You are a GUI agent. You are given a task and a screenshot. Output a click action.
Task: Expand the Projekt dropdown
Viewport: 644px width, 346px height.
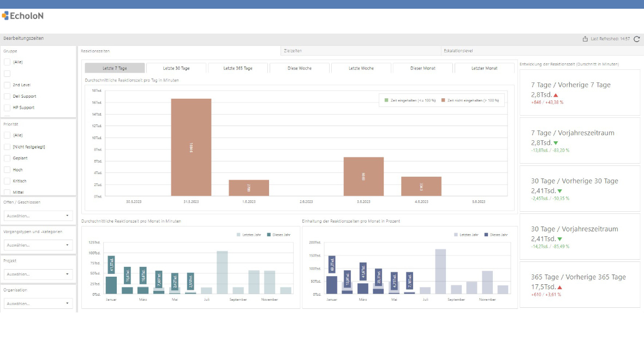[38, 274]
